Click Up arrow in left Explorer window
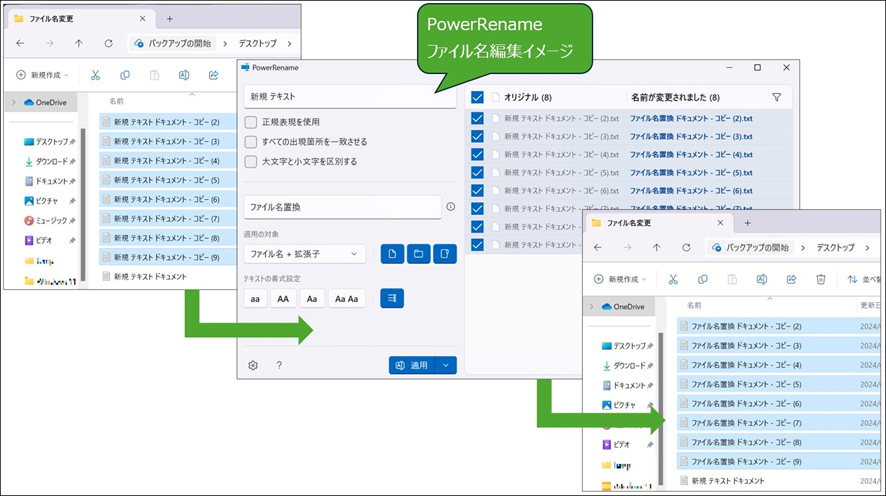886x496 pixels. [79, 43]
